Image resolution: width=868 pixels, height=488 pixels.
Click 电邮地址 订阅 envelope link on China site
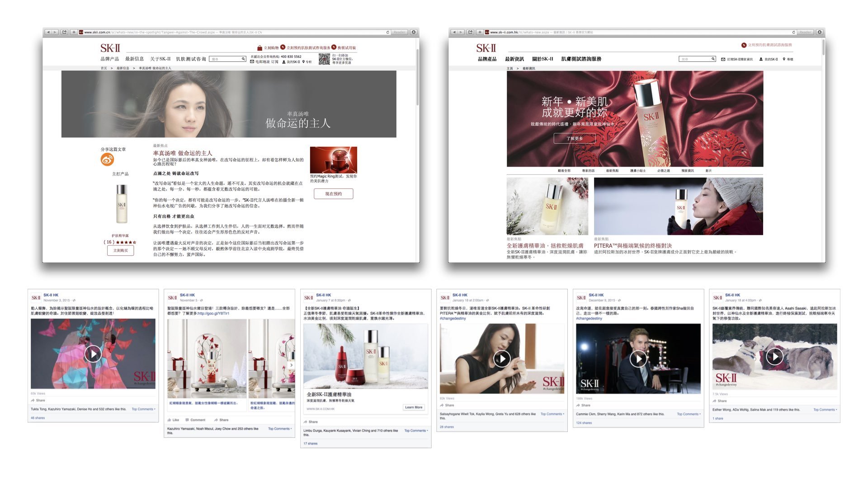coord(264,62)
